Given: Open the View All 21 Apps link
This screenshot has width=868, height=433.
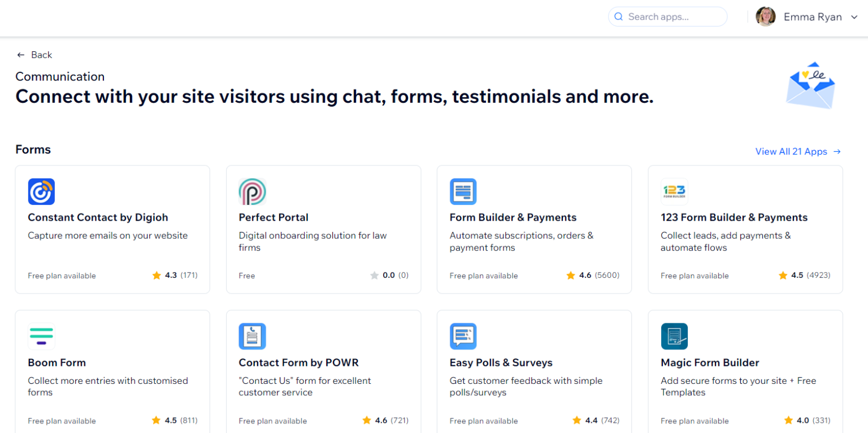Looking at the screenshot, I should (791, 151).
